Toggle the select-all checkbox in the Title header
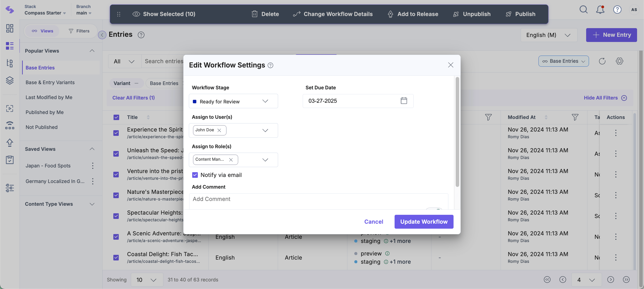The width and height of the screenshot is (644, 289). tap(116, 117)
